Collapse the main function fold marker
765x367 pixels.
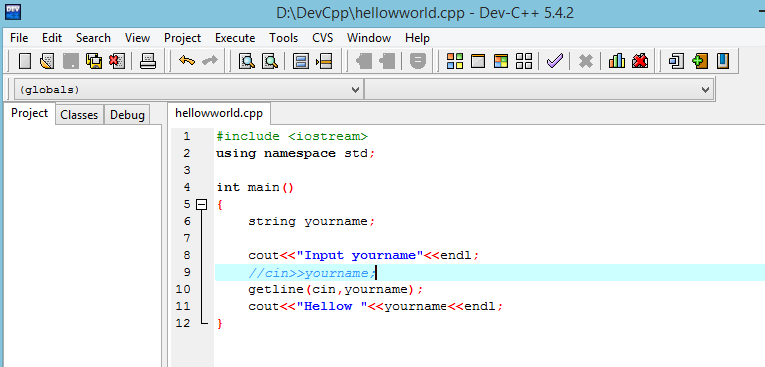pyautogui.click(x=201, y=204)
